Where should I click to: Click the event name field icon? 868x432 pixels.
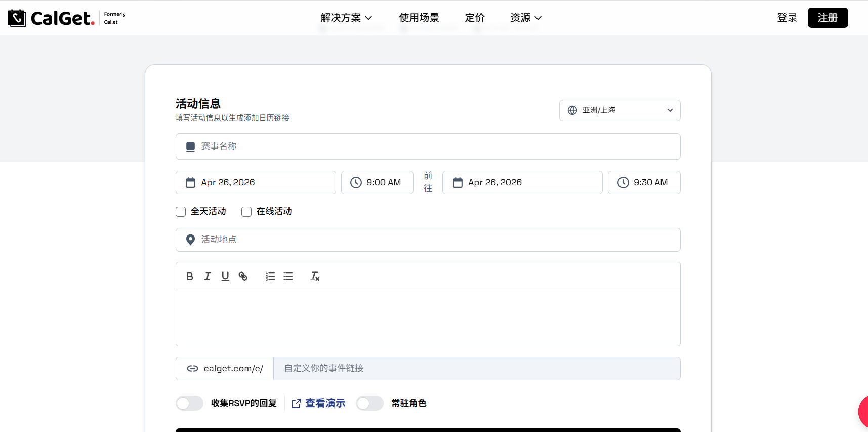click(190, 146)
